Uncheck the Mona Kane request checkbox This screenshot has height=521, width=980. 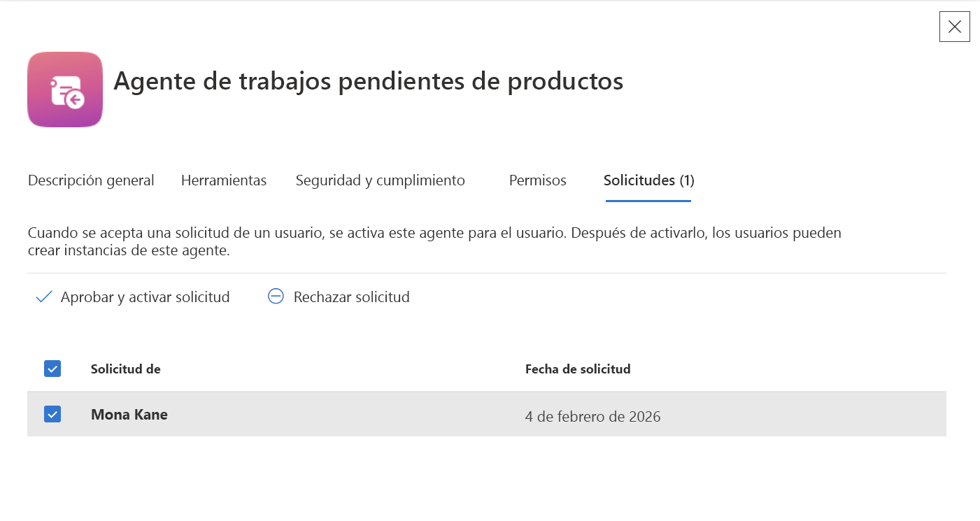[x=52, y=414]
